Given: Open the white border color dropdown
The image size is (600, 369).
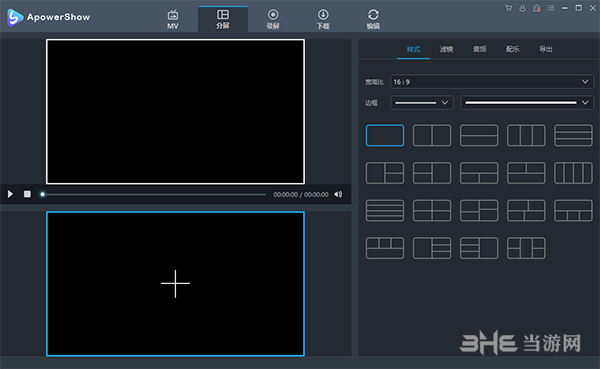Looking at the screenshot, I should tap(527, 103).
